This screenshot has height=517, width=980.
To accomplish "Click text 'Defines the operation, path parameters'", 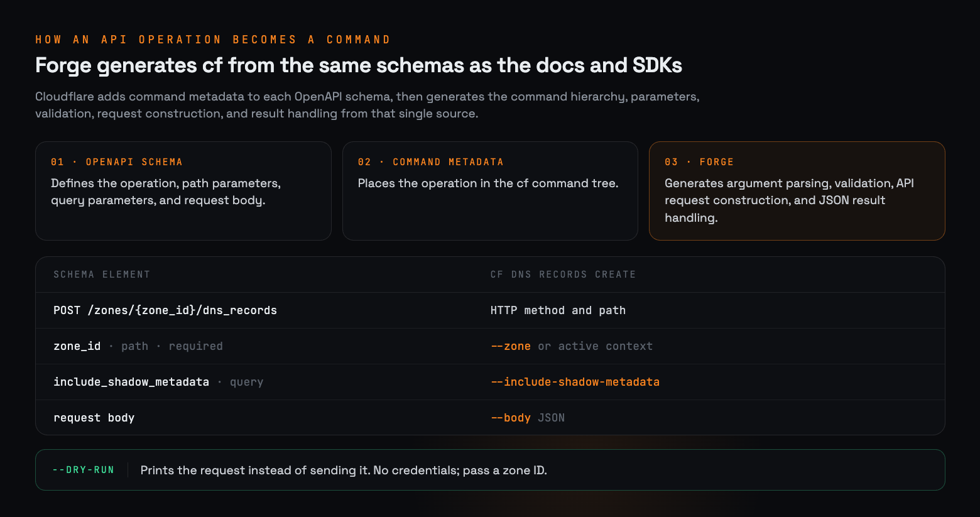I will pos(166,183).
